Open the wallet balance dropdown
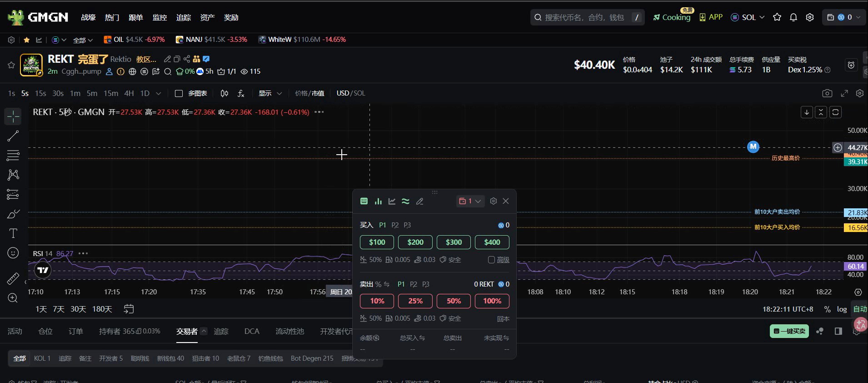The image size is (868, 383). pyautogui.click(x=844, y=17)
